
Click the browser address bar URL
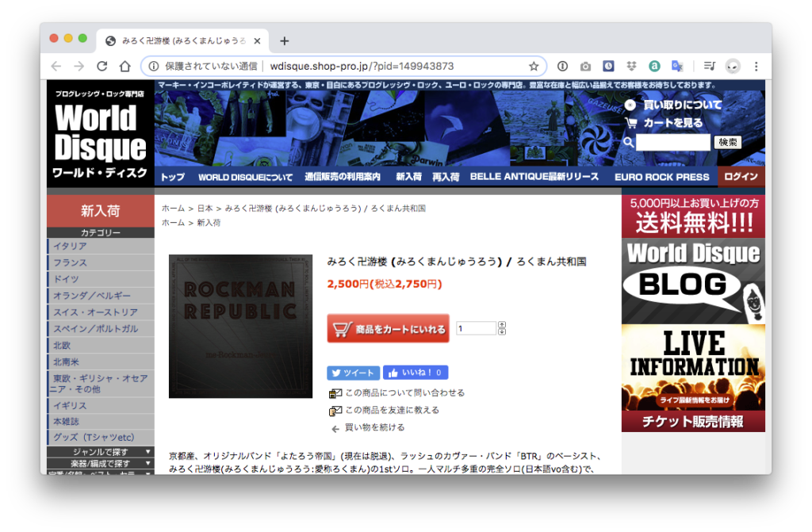pos(362,67)
